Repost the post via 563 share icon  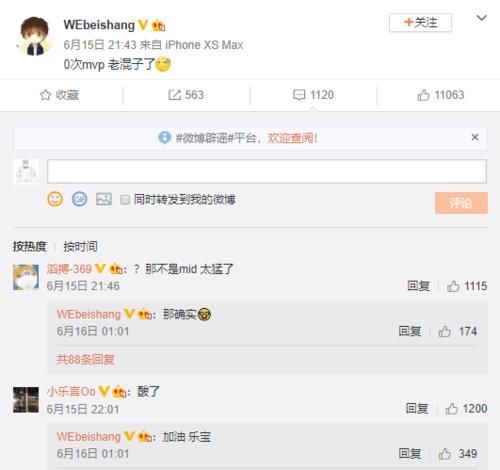point(186,95)
